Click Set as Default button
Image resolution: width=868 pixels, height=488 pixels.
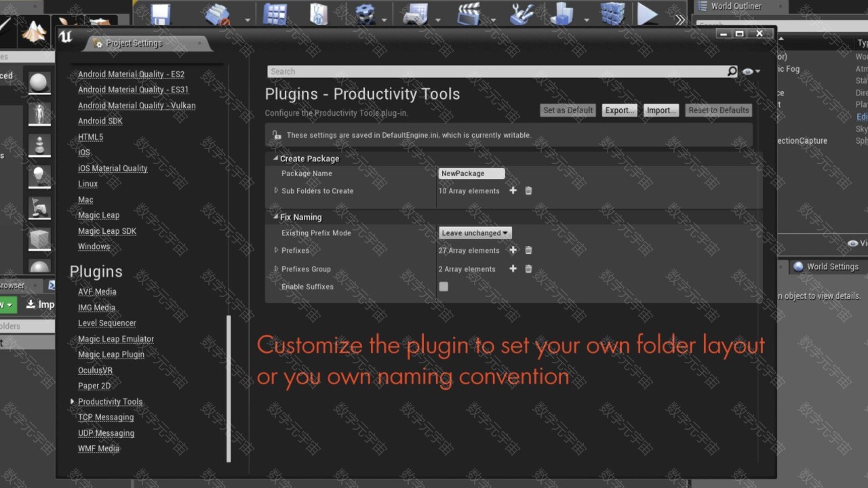[x=568, y=110]
